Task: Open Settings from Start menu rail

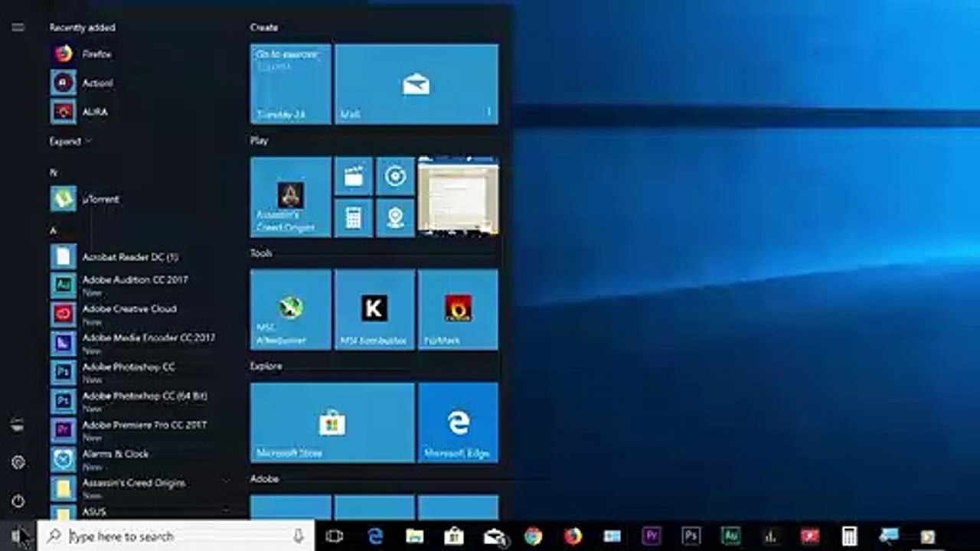Action: click(18, 462)
